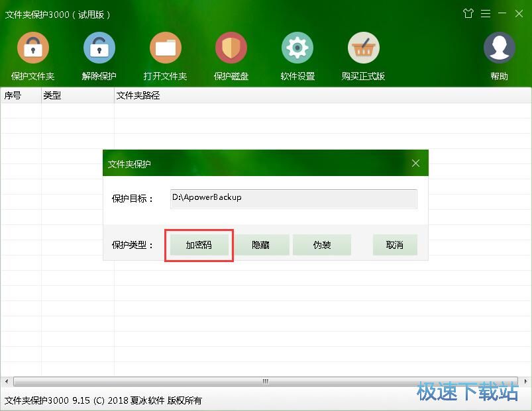Close the 文件夹保护 dialog
Viewport: 532px width, 411px height.
coord(415,163)
